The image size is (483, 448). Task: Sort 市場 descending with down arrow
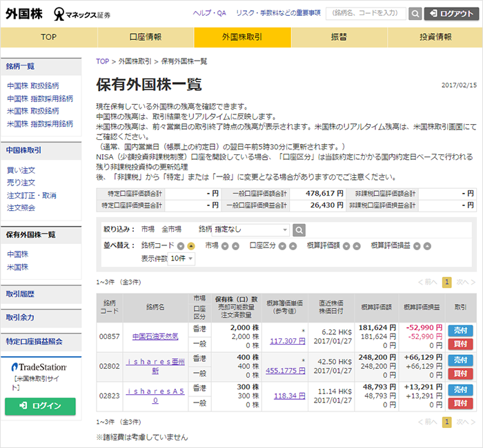tap(224, 245)
